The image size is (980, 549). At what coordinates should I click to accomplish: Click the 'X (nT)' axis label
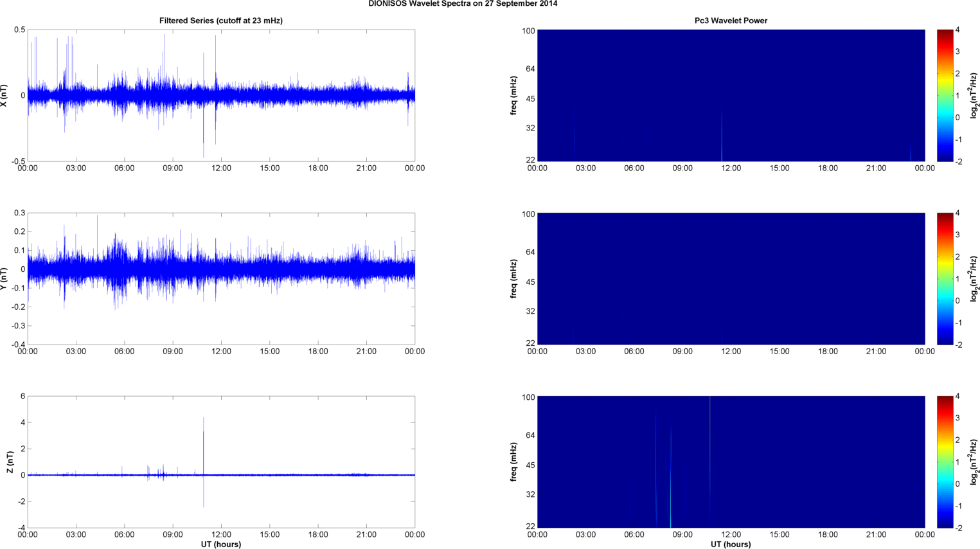tap(4, 96)
